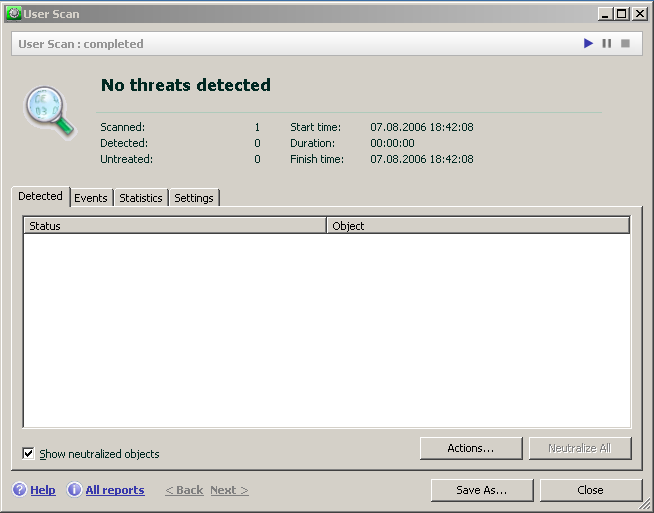
Task: Open the Events tab
Action: click(91, 198)
